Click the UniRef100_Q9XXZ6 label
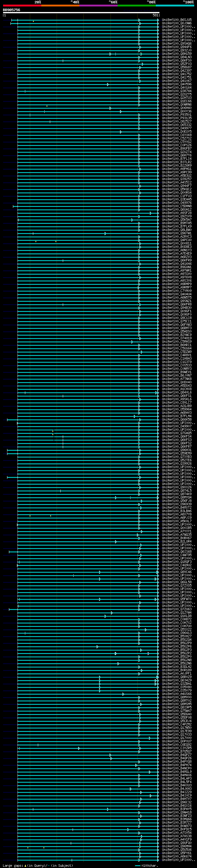 177,487
